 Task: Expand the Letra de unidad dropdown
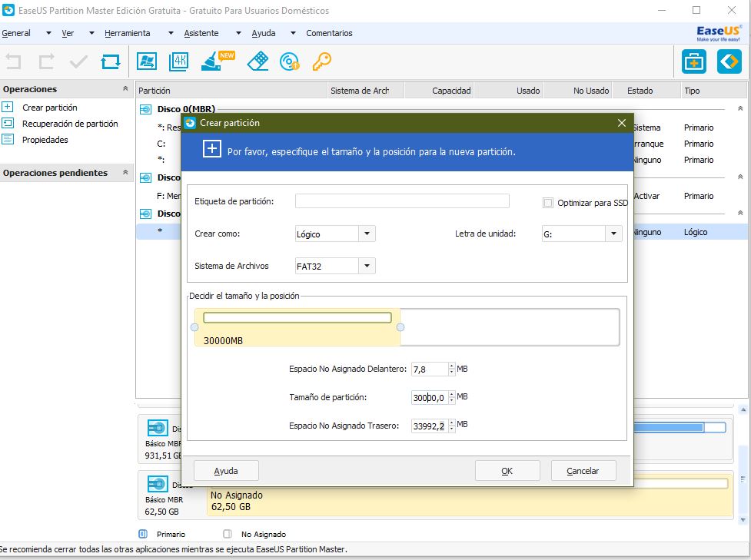click(613, 234)
